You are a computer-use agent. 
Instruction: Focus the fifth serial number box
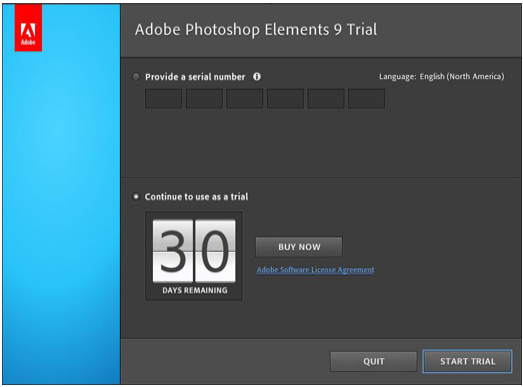coord(326,98)
